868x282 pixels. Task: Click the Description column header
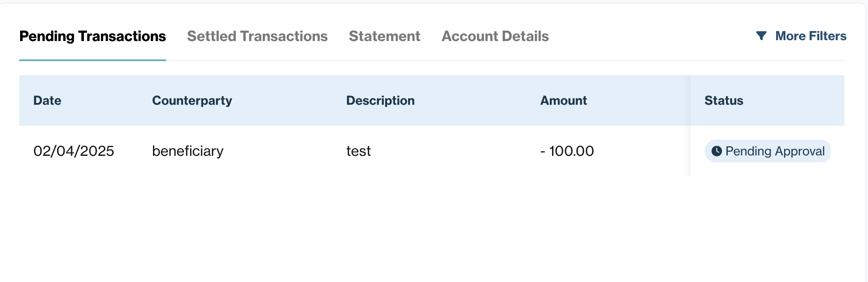[x=380, y=100]
